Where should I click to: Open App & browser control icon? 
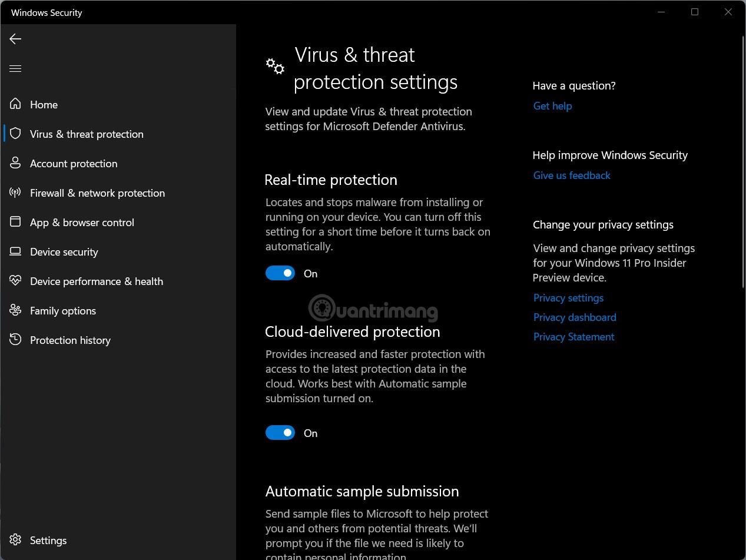point(15,222)
